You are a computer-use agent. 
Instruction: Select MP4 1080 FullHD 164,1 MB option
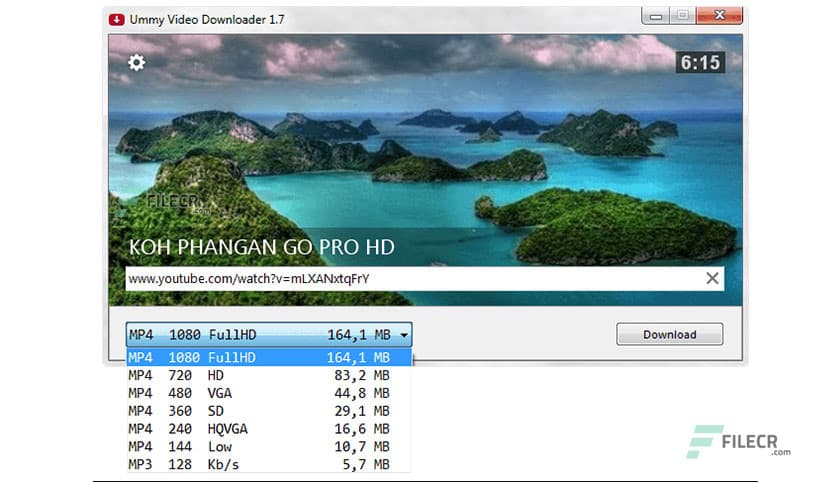point(269,357)
